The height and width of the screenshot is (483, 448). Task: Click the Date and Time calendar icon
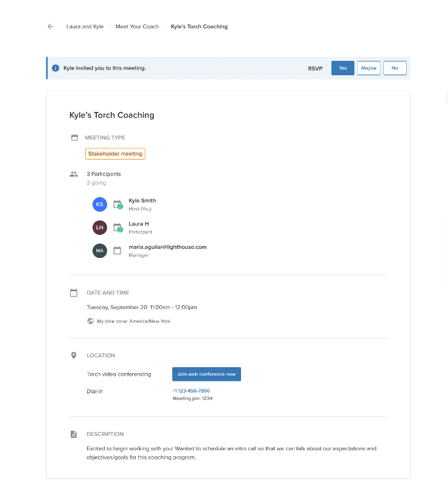coord(74,293)
